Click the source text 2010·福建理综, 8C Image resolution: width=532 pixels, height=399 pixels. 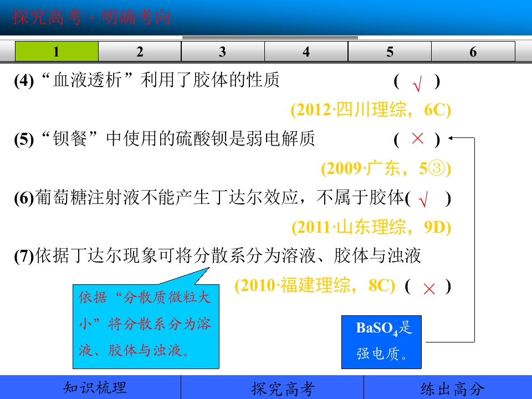coord(315,285)
